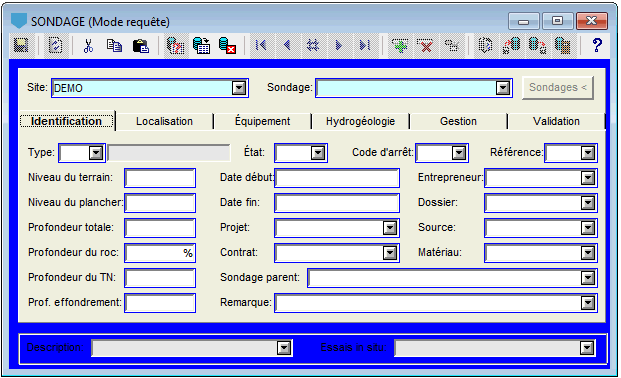Switch to the Gestion tab
The image size is (621, 378).
click(458, 121)
